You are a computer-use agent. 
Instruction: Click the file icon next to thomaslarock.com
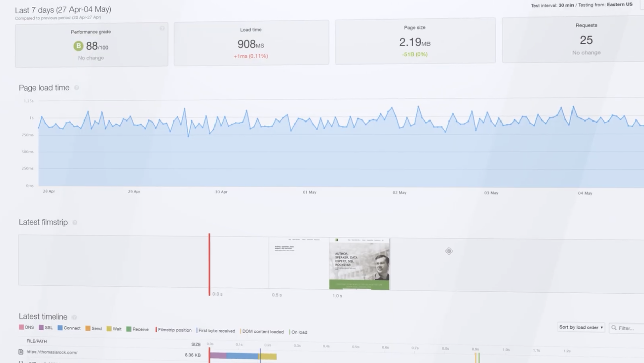coord(21,352)
